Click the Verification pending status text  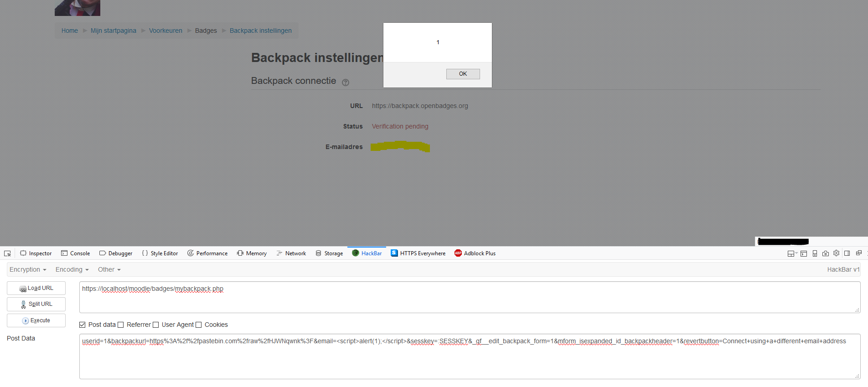pos(400,126)
